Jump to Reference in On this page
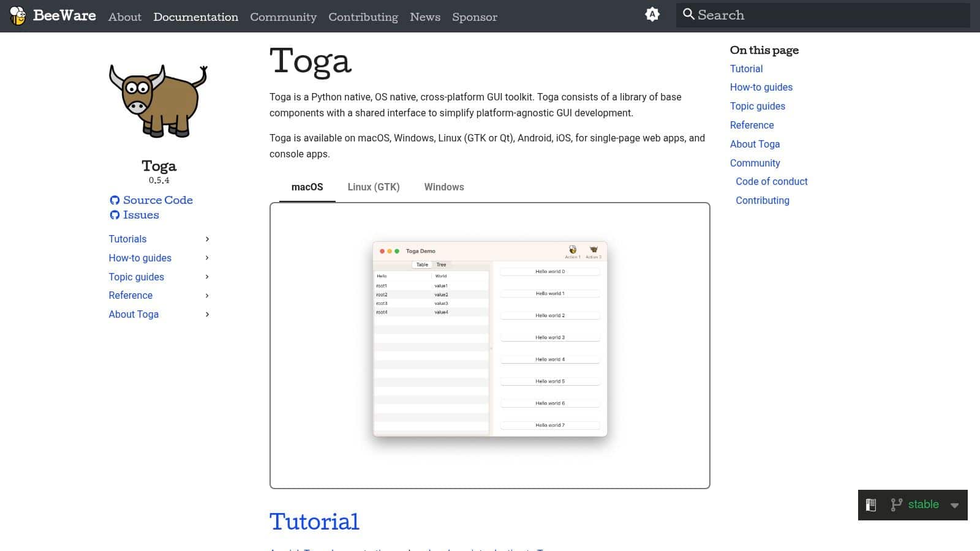 752,125
